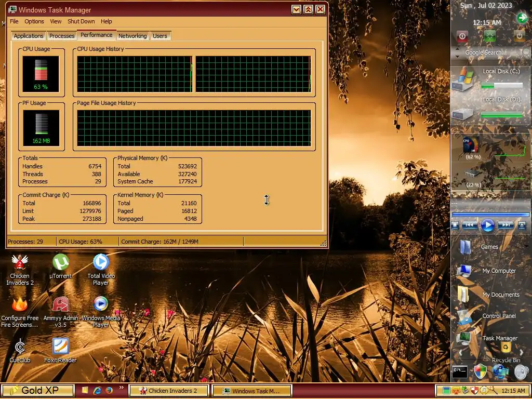Image resolution: width=532 pixels, height=399 pixels.
Task: Open Chicken Invaders 2 desktop shortcut
Action: click(20, 270)
